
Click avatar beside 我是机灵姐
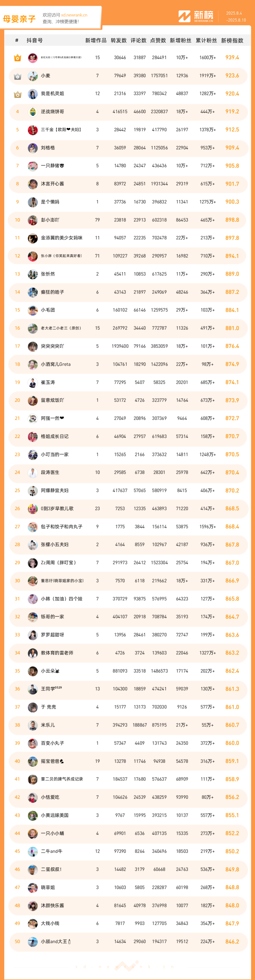(33, 94)
